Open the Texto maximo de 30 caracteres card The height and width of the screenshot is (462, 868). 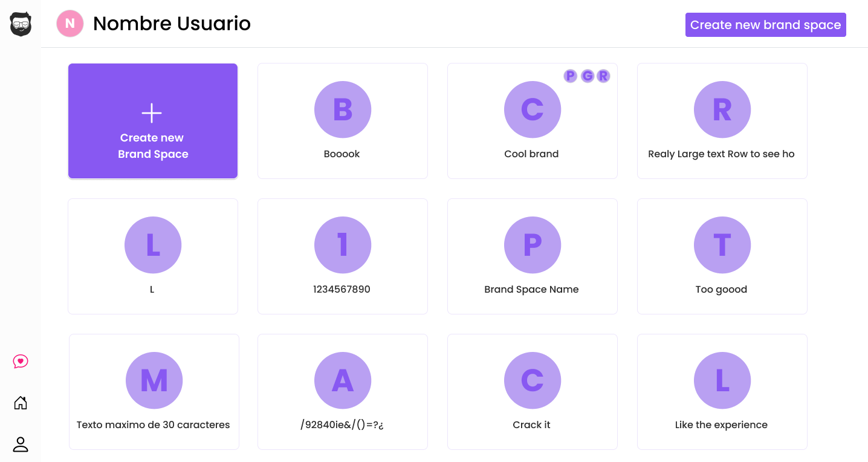(x=154, y=392)
